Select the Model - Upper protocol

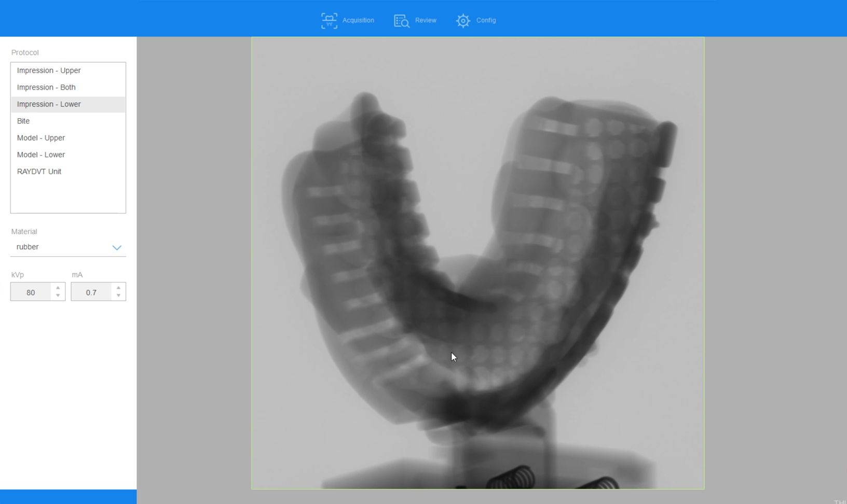pos(41,137)
